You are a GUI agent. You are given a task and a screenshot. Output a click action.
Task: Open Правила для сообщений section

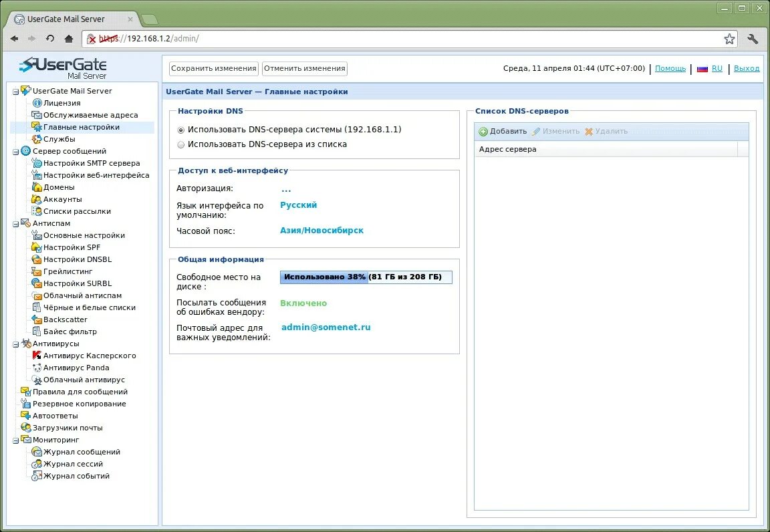point(80,392)
